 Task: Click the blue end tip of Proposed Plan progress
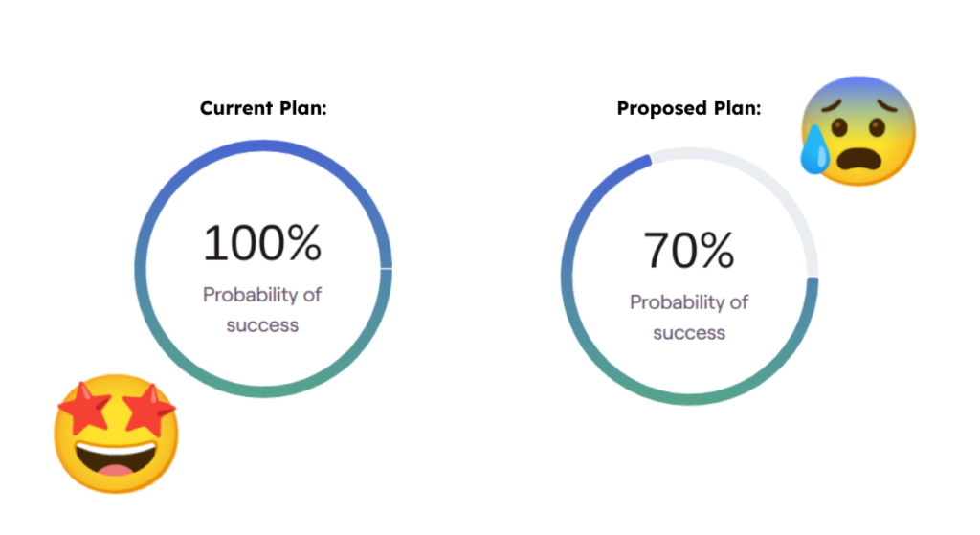tap(648, 161)
